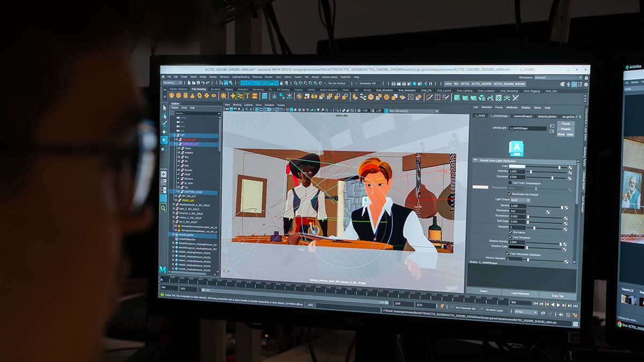Viewport: 644px width, 362px height.
Task: Toggle Cast Volumetric Shadows checkbox
Action: tap(507, 254)
